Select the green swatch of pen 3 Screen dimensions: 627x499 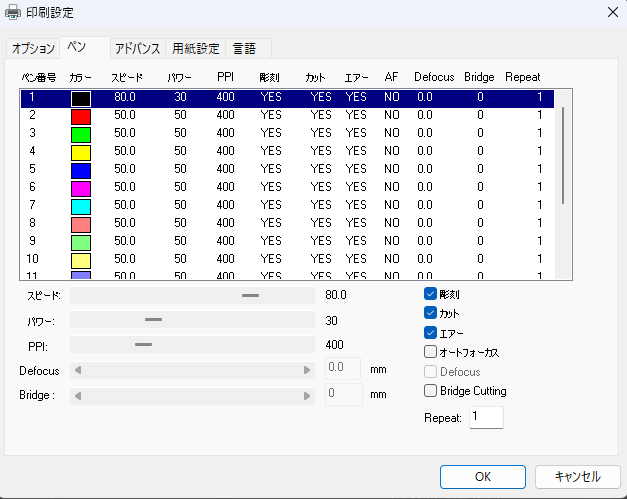(x=80, y=133)
